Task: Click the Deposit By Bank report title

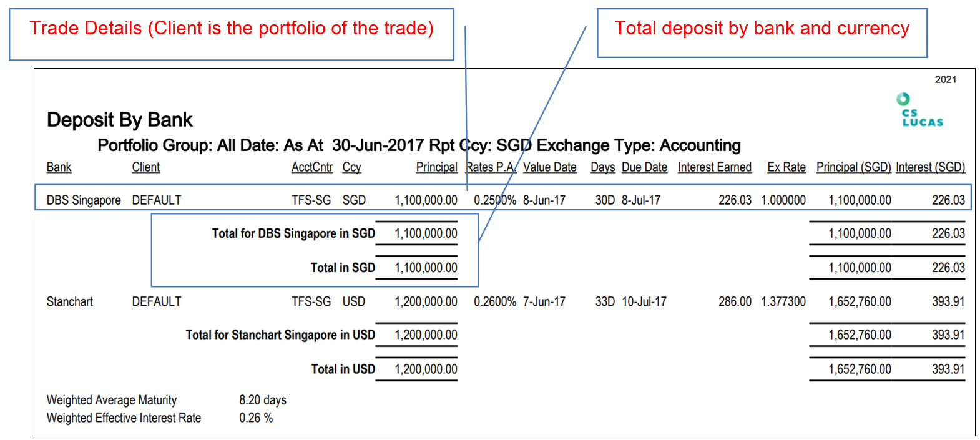Action: (x=120, y=120)
